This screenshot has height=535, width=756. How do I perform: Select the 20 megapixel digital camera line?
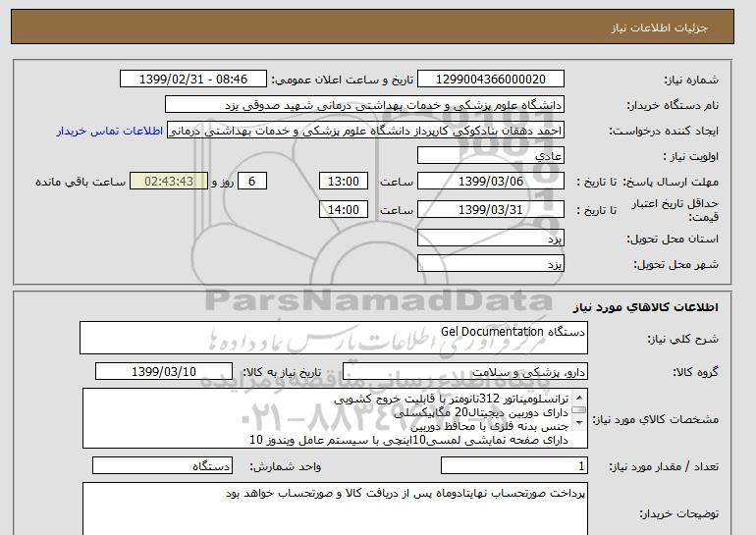tap(481, 413)
